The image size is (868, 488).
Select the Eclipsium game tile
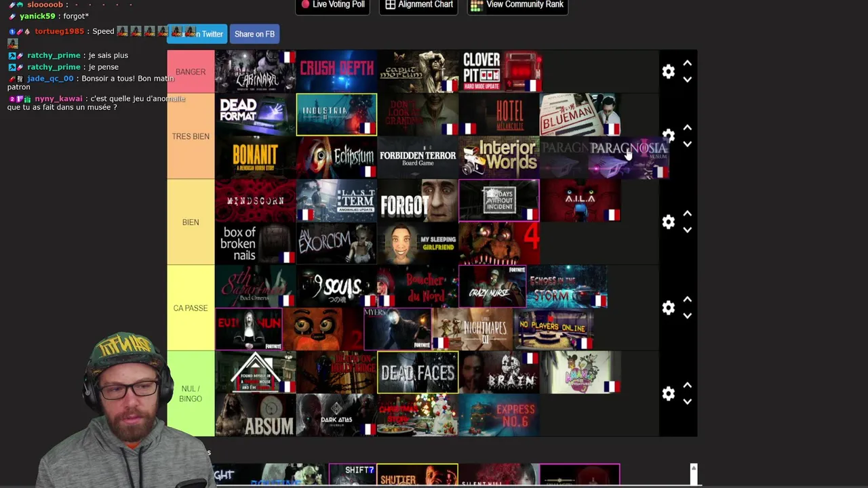tap(336, 157)
